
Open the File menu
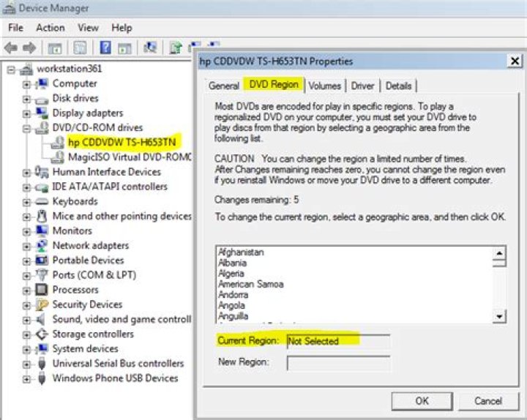point(16,28)
